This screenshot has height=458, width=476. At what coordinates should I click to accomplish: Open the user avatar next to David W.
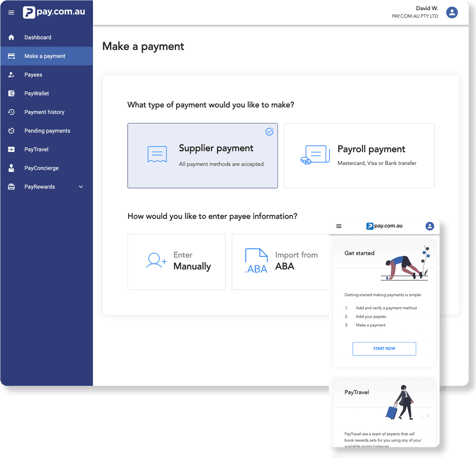(x=452, y=12)
